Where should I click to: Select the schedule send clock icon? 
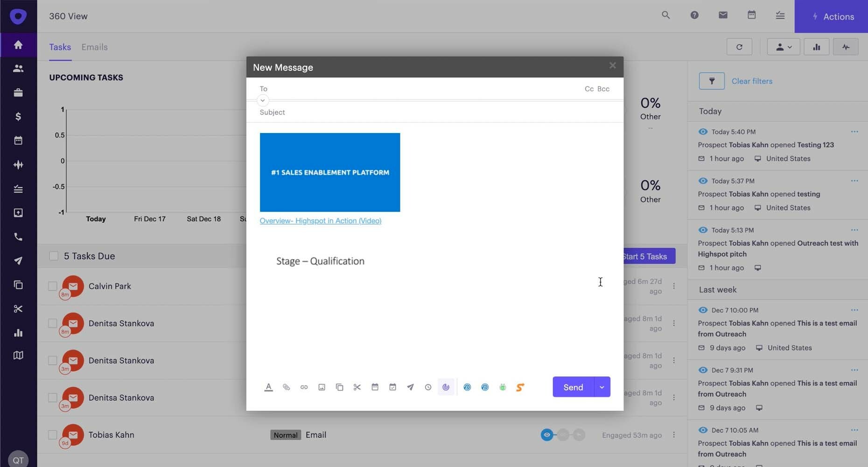coord(428,387)
